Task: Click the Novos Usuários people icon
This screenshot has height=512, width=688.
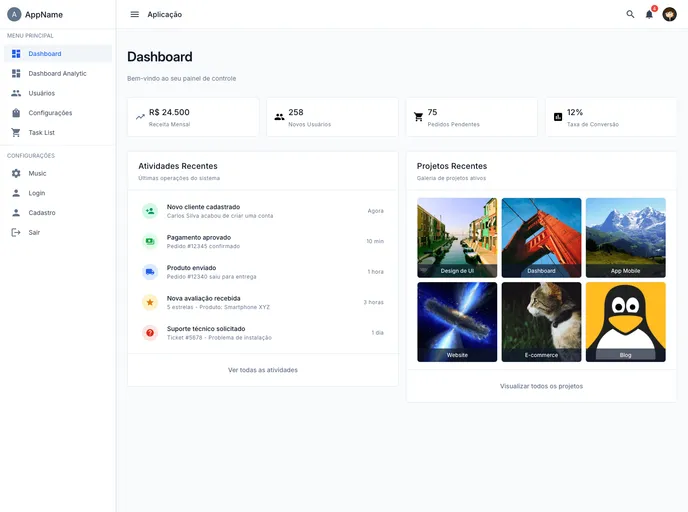Action: pyautogui.click(x=280, y=117)
